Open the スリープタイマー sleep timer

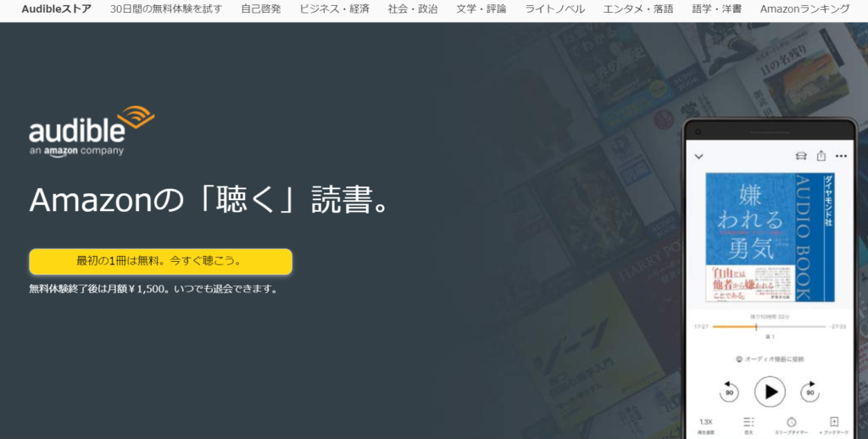point(791,425)
